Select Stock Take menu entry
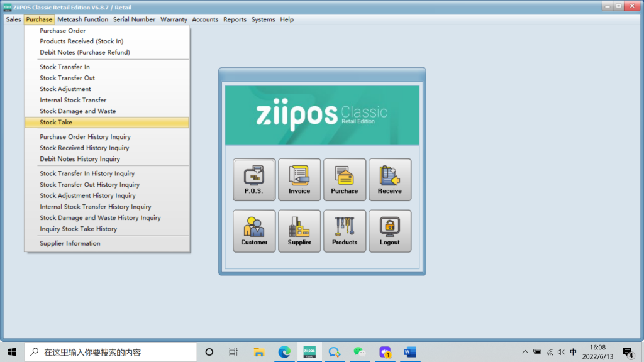The width and height of the screenshot is (644, 362). [56, 123]
